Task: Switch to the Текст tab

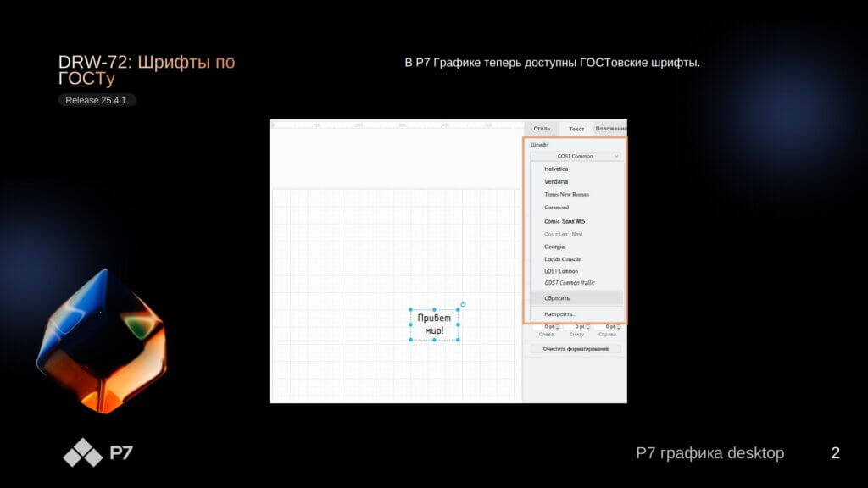Action: click(576, 129)
